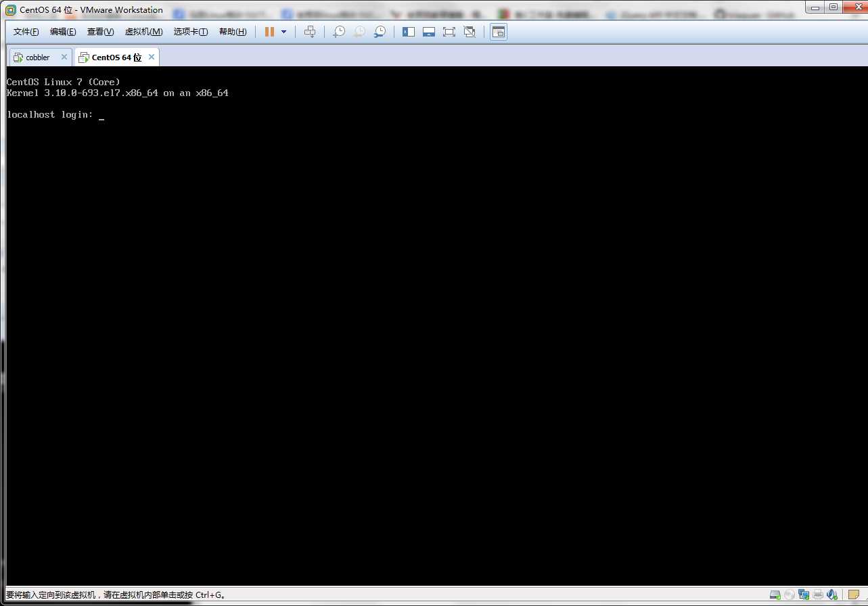Viewport: 868px width, 606px height.
Task: Click the printer status icon
Action: click(818, 595)
